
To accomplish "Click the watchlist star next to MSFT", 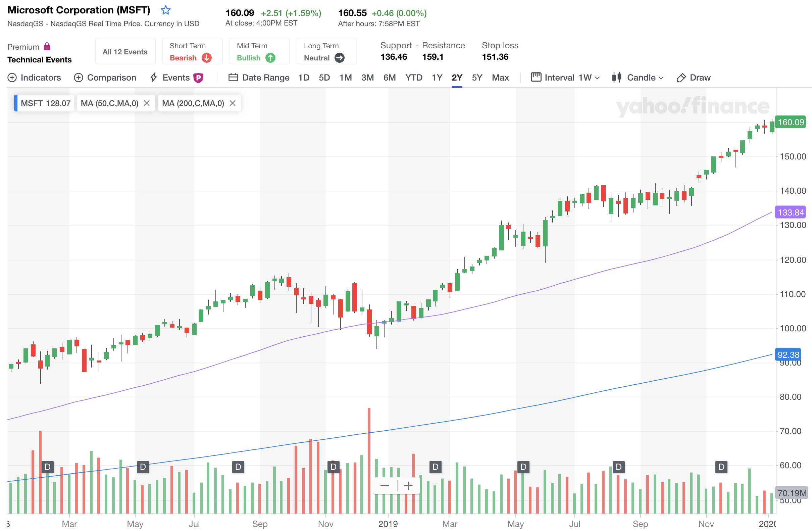I will [165, 10].
